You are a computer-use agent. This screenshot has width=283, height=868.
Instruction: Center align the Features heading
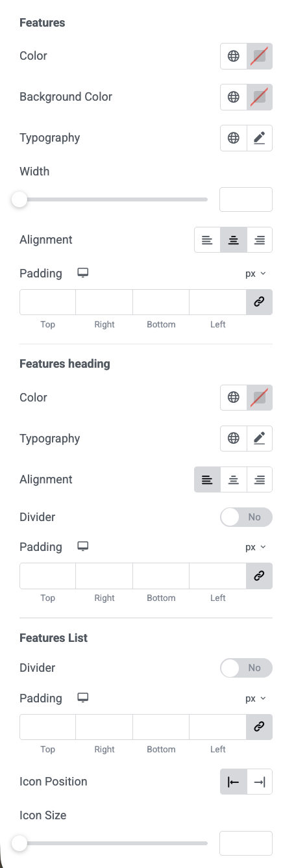pos(234,479)
